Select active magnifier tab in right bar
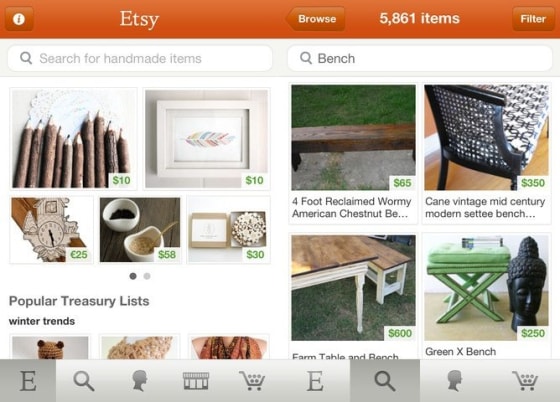The height and width of the screenshot is (402, 560). click(x=385, y=381)
